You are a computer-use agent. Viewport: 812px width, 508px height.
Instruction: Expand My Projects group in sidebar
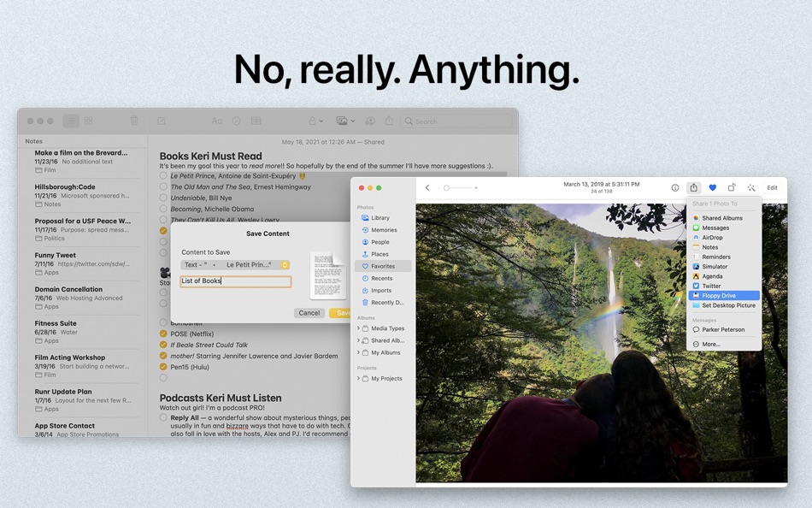coord(358,378)
